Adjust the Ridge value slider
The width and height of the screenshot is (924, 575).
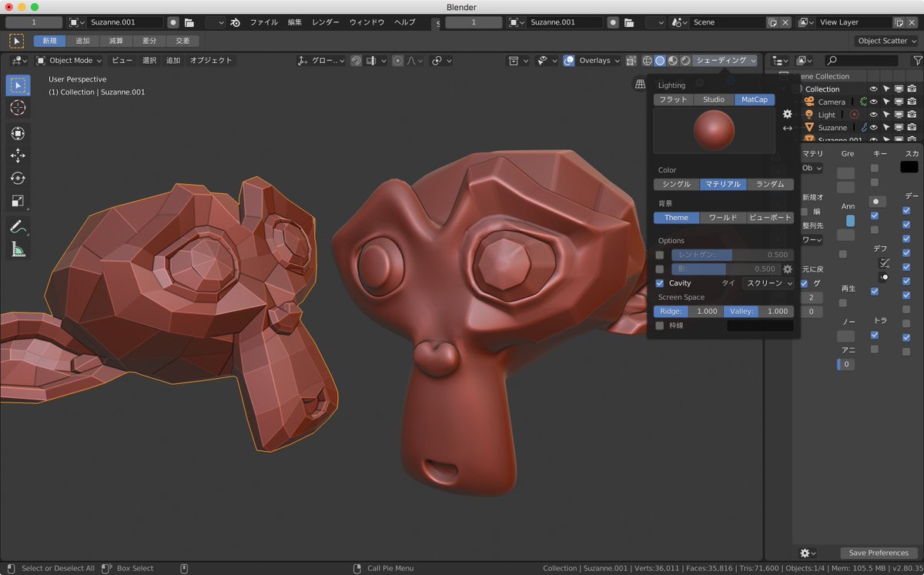point(688,312)
